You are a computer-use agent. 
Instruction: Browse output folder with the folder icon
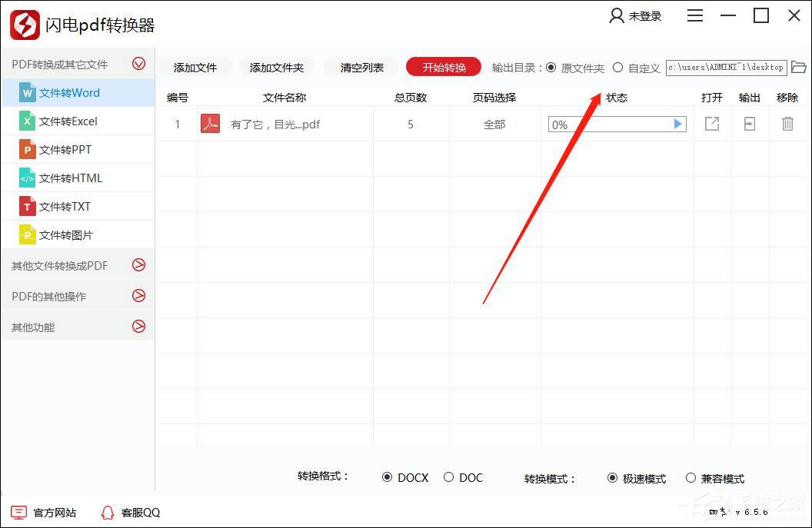tap(799, 67)
